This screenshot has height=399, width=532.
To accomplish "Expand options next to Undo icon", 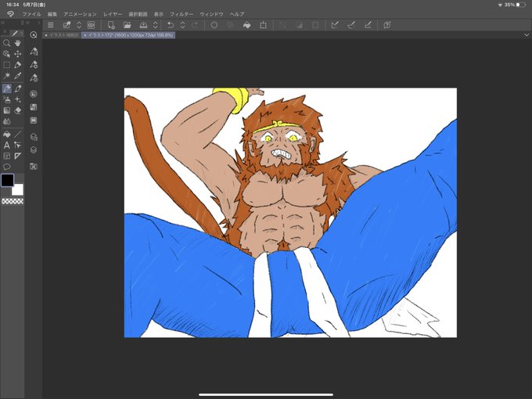I will 182,25.
